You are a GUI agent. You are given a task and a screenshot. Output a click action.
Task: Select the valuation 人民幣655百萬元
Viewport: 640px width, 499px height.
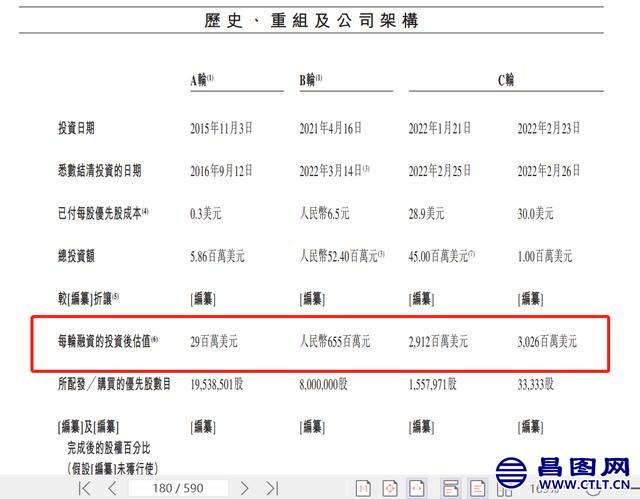coord(335,341)
